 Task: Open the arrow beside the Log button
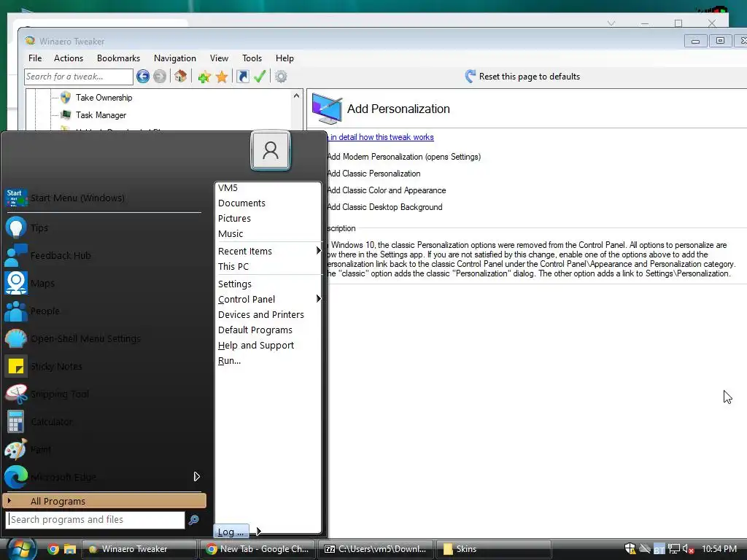click(x=258, y=531)
